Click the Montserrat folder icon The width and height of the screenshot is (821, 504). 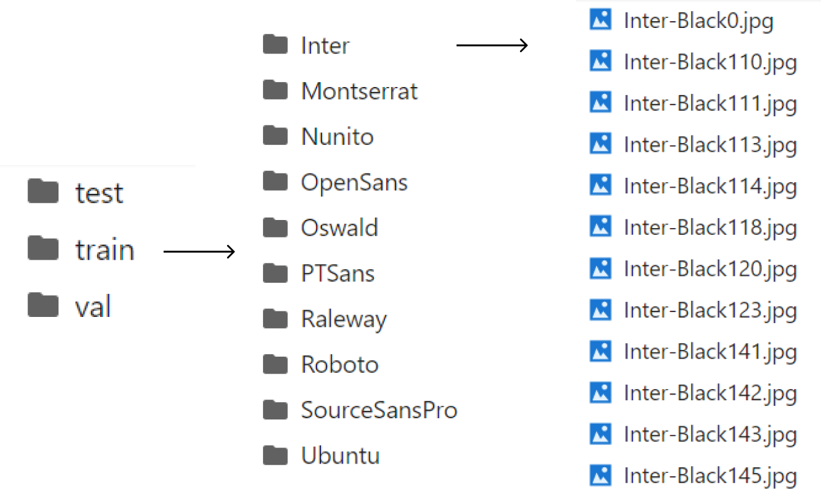(x=275, y=91)
